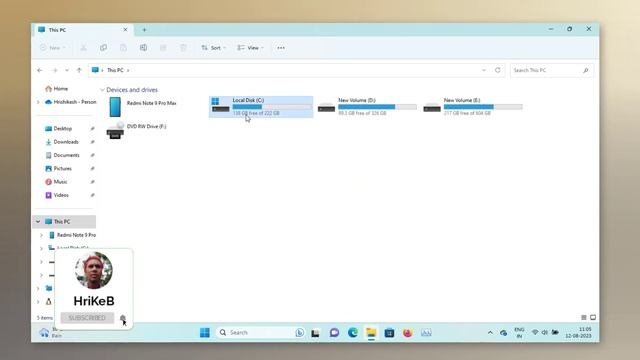Open the See more ellipsis menu
The height and width of the screenshot is (360, 640).
[281, 48]
